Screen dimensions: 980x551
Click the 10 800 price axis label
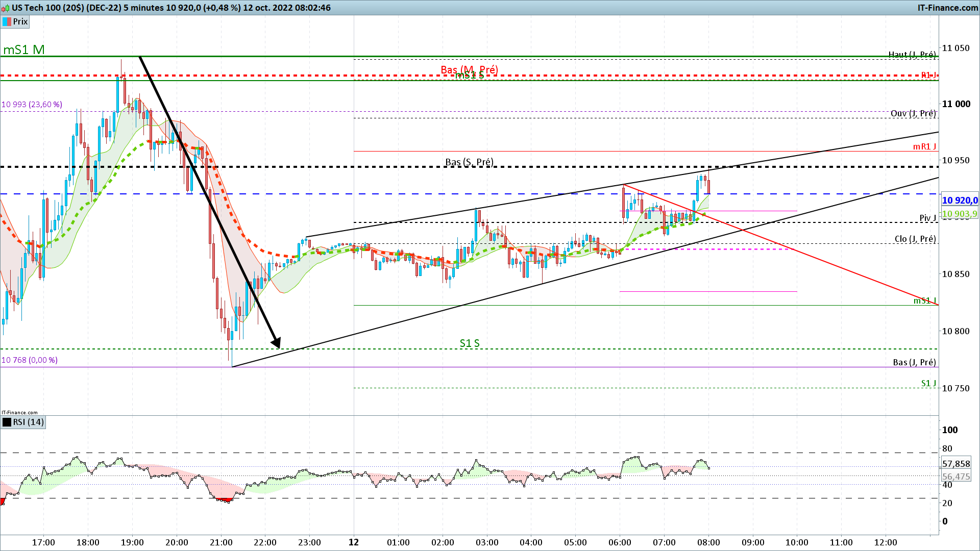[x=955, y=331]
